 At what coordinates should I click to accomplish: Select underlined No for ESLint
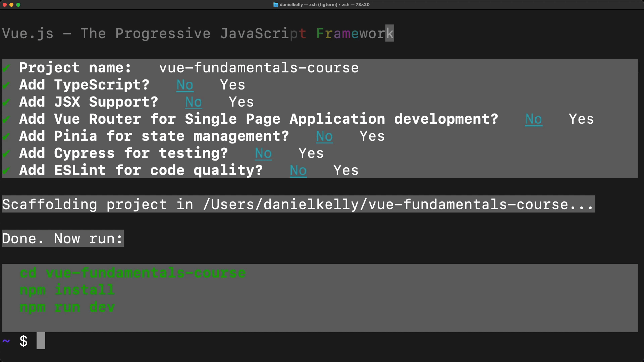[298, 171]
